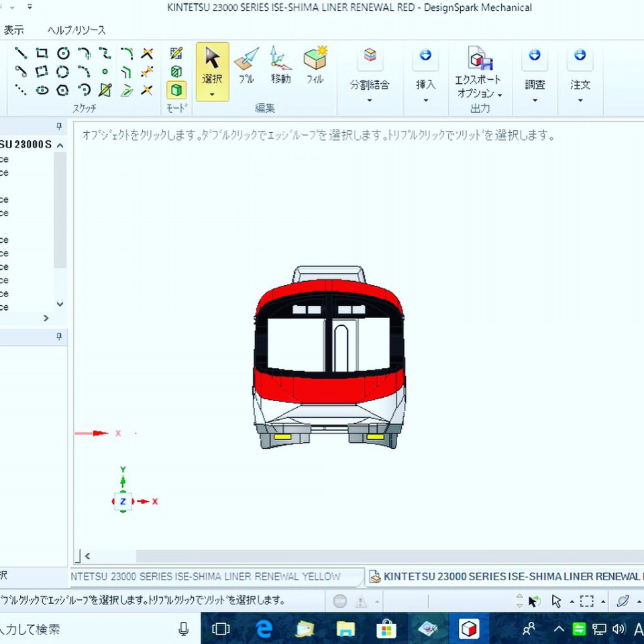644x644 pixels.
Task: Click the structure tree scroll-up arrow
Action: pyautogui.click(x=60, y=146)
